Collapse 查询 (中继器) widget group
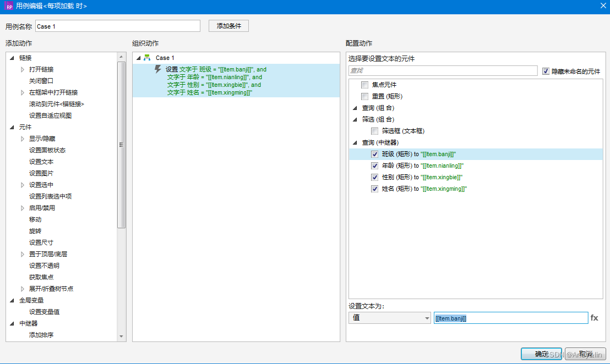This screenshot has width=610, height=364. (355, 142)
